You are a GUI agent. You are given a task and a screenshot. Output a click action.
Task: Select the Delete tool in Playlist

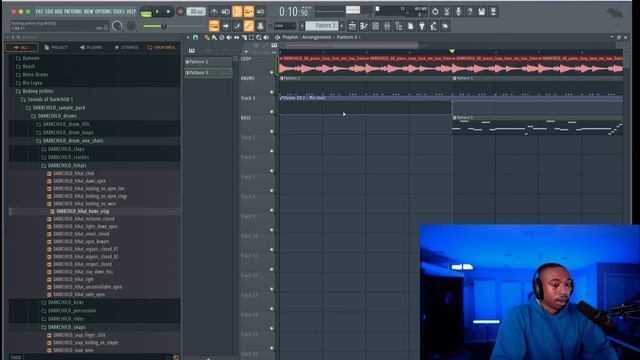point(221,38)
